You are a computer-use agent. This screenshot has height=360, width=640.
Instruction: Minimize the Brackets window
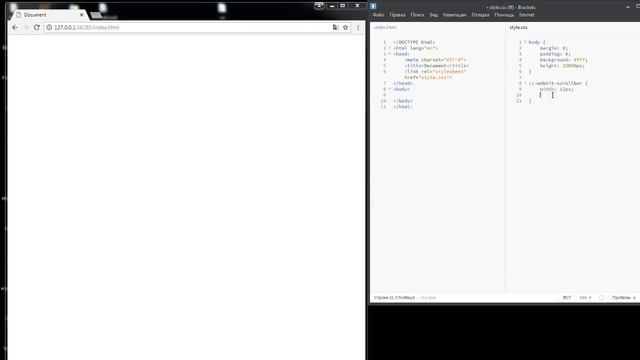tap(628, 7)
